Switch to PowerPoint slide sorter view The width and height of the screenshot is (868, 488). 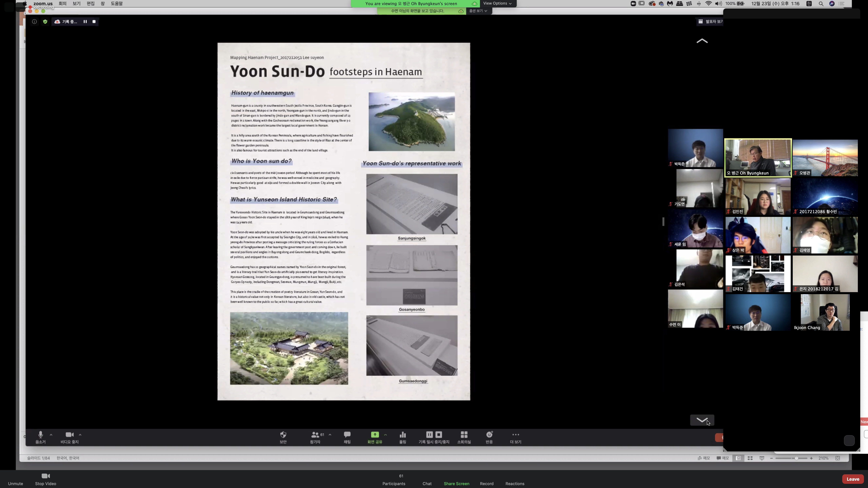point(750,458)
